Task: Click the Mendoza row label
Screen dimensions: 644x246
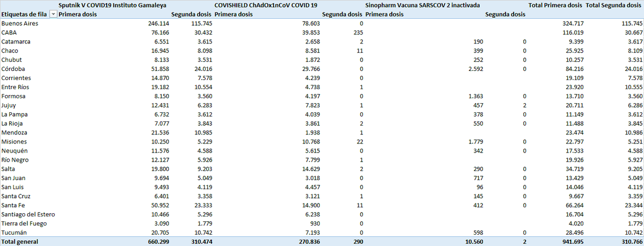Action: coord(14,133)
